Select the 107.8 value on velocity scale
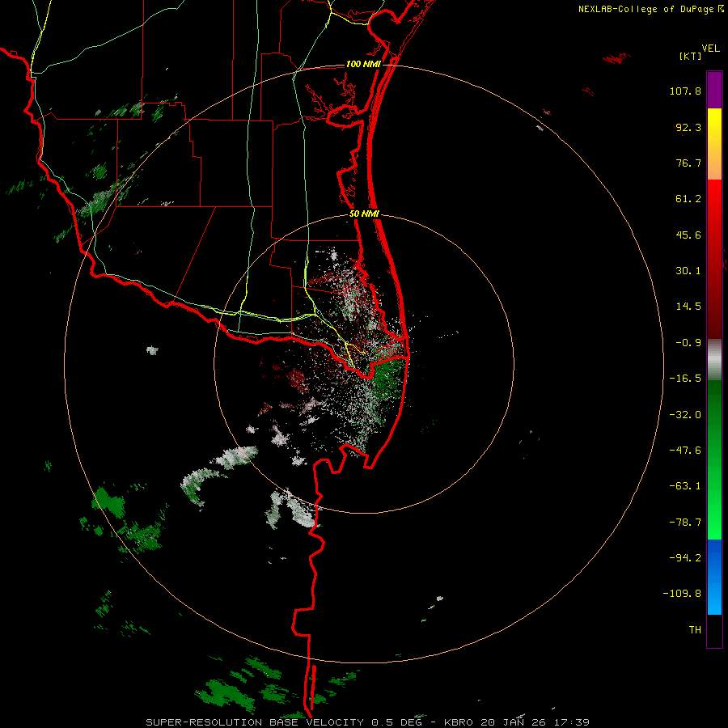The image size is (728, 728). [685, 91]
